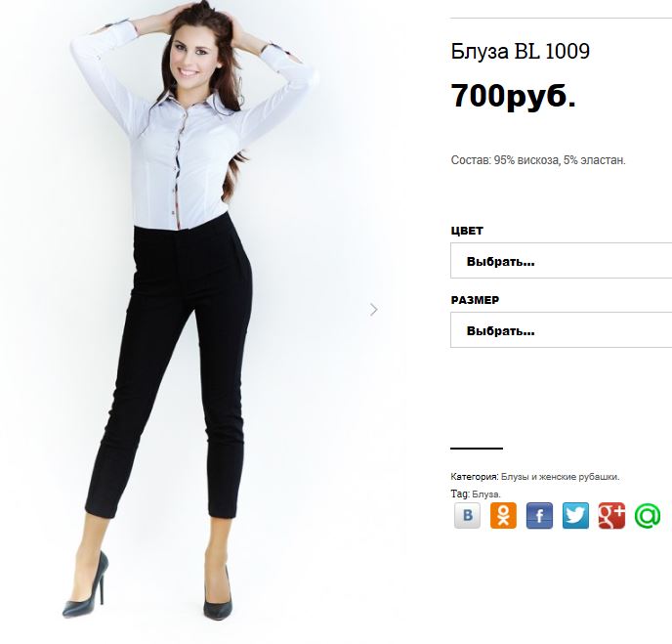Tweet this blouse via Twitter icon
Image resolution: width=672 pixels, height=644 pixels.
point(575,515)
